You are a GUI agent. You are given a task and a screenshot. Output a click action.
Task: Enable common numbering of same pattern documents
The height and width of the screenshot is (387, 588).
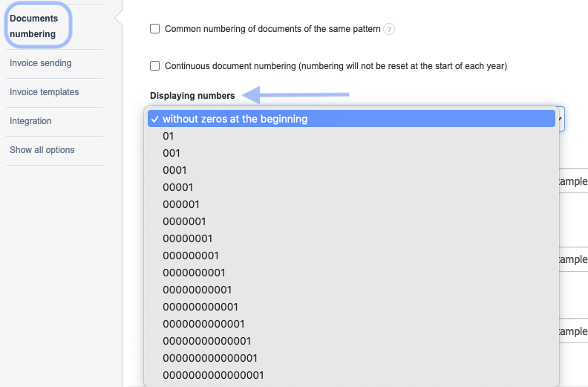click(155, 29)
